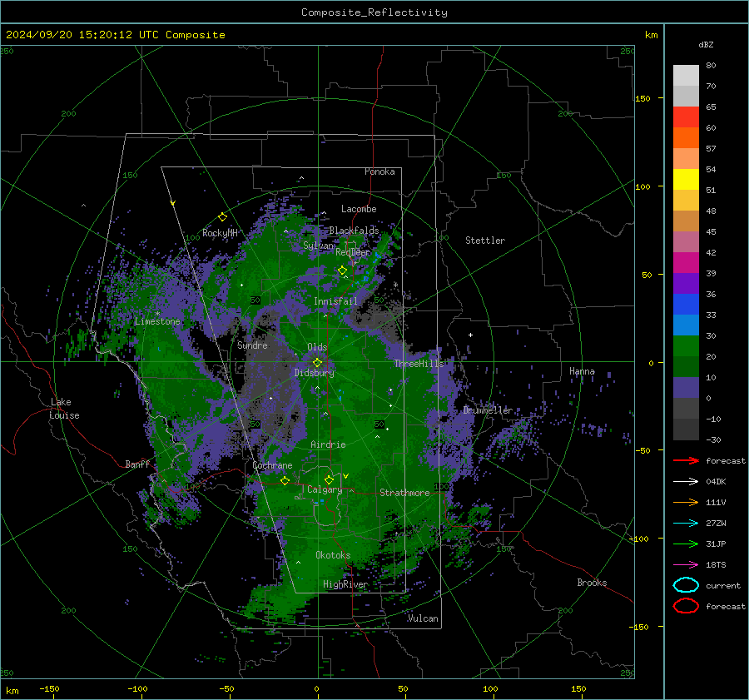Image resolution: width=749 pixels, height=700 pixels.
Task: Click the Blackfalds town label
Action: (x=354, y=231)
